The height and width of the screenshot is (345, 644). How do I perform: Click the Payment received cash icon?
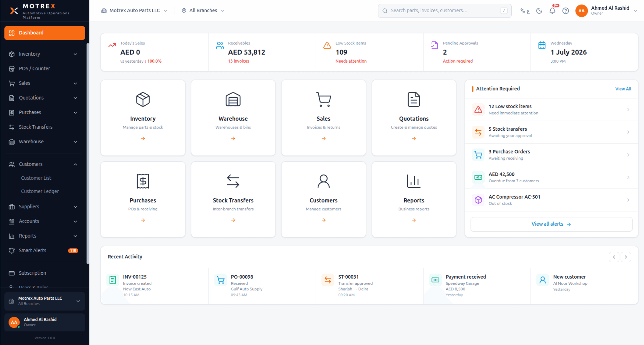[x=435, y=280]
